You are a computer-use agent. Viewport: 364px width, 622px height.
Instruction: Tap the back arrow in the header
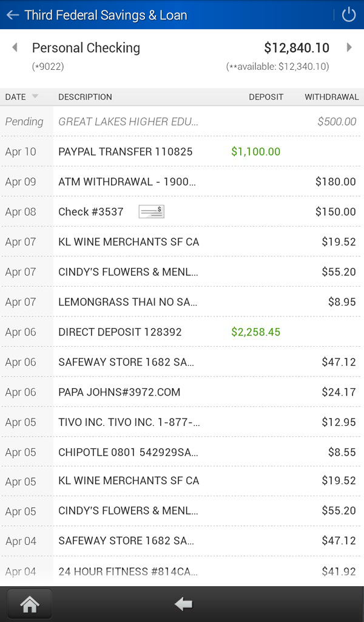tap(12, 15)
